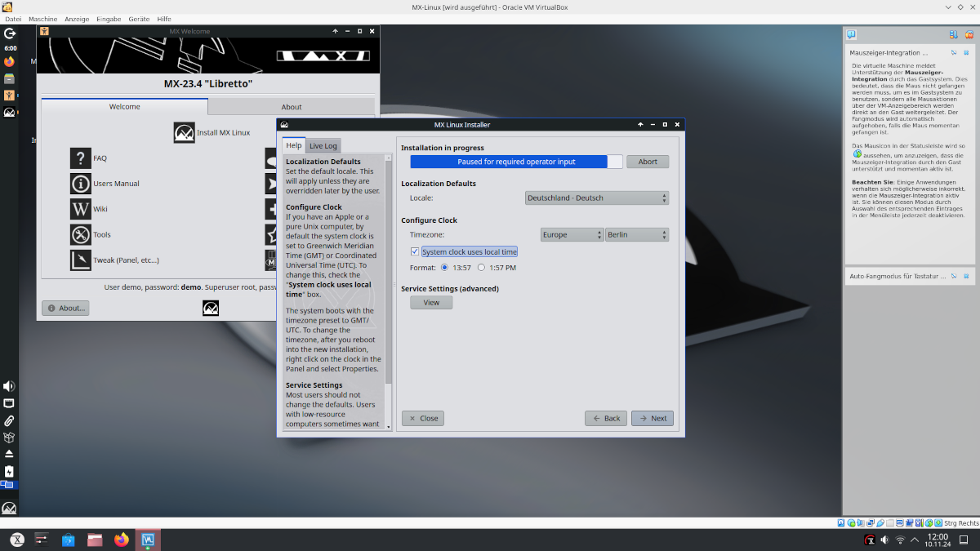Image resolution: width=980 pixels, height=551 pixels.
Task: Launch the Tools icon in MX Welcome
Action: pyautogui.click(x=80, y=234)
